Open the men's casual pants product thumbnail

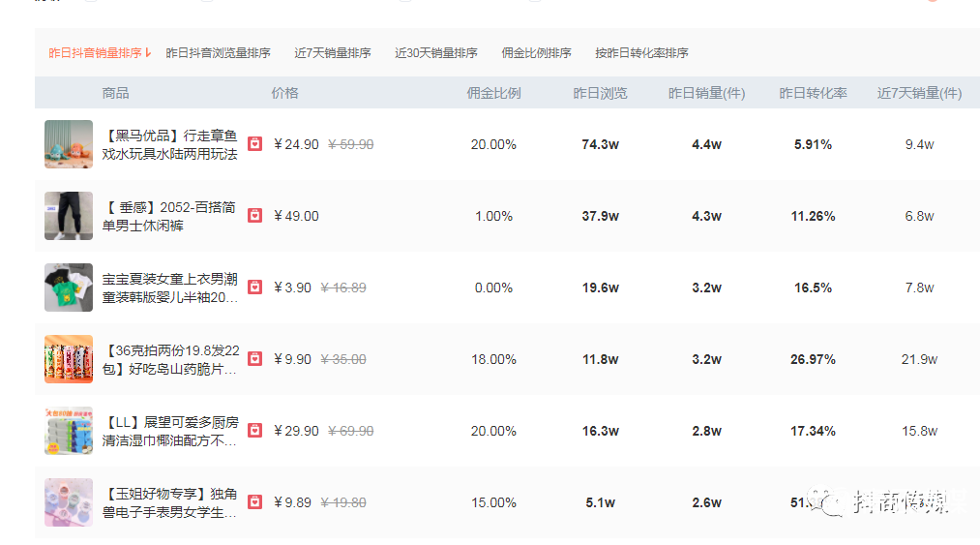pyautogui.click(x=69, y=216)
